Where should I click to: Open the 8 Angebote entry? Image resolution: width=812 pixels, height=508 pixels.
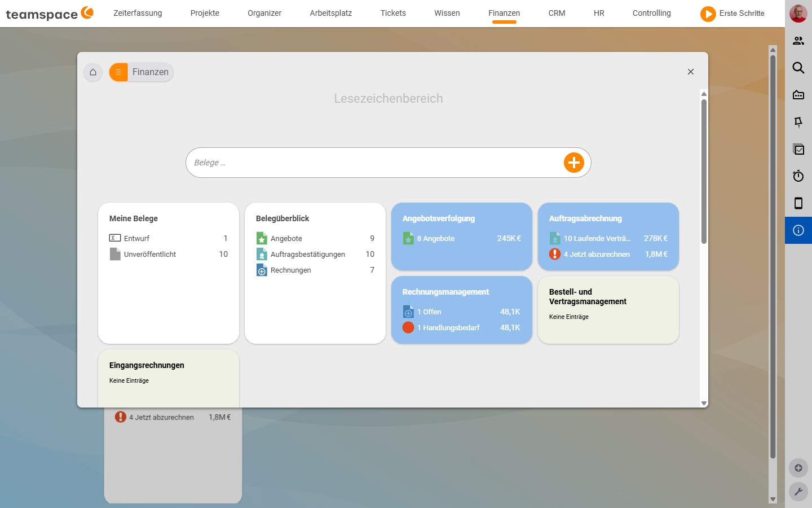462,238
